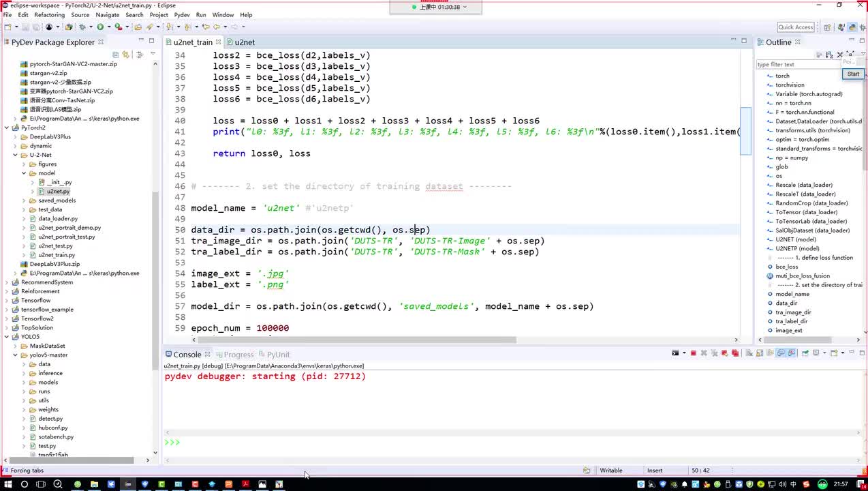Switch to the PyDev perspective icon
Viewport: 868px width, 491px height.
[852, 27]
